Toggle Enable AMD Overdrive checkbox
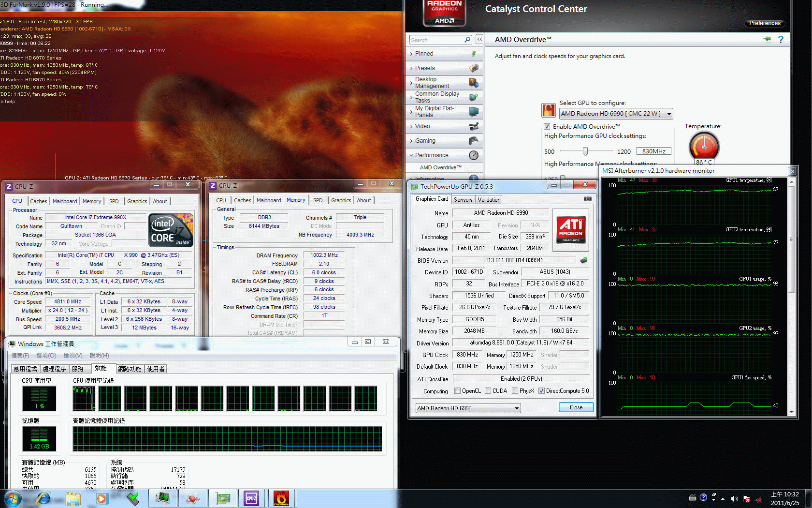Screen dimensions: 812x508 (x=547, y=127)
